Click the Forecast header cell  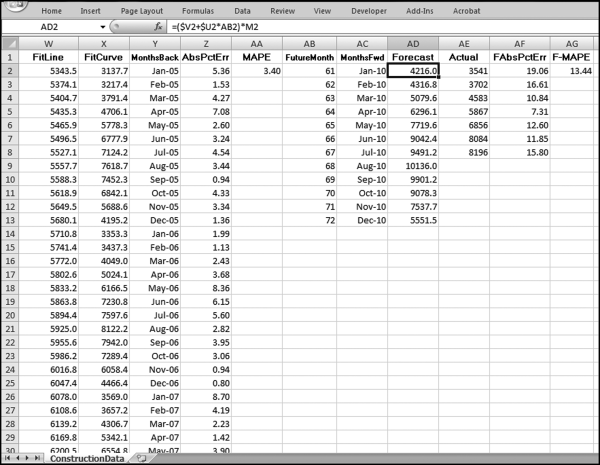413,57
